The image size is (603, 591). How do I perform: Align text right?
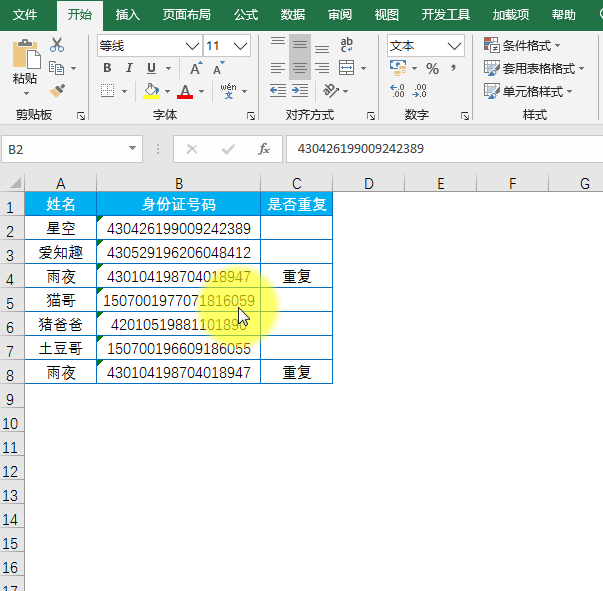pos(322,68)
